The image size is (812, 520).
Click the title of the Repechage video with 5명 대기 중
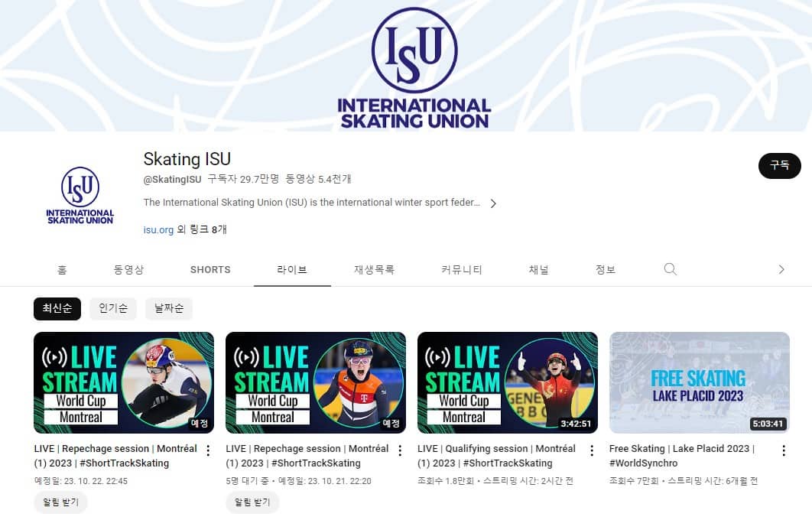click(x=307, y=456)
